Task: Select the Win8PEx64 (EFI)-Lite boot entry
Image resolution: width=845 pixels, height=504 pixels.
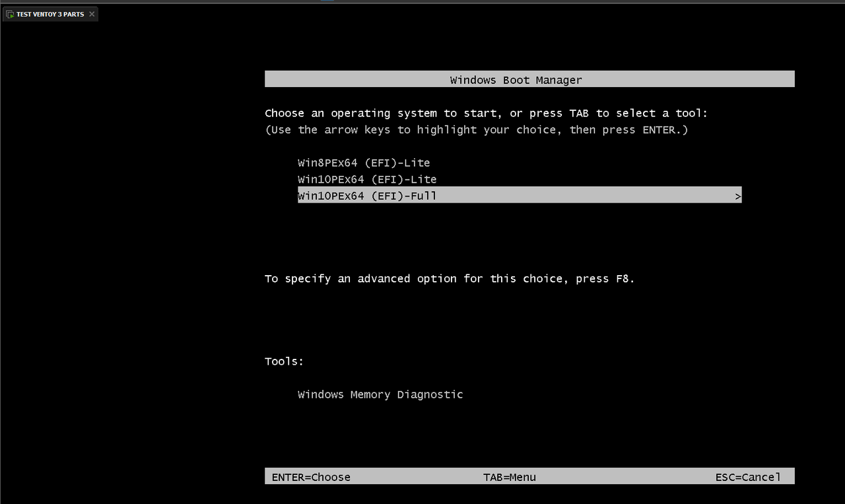Action: (x=364, y=163)
